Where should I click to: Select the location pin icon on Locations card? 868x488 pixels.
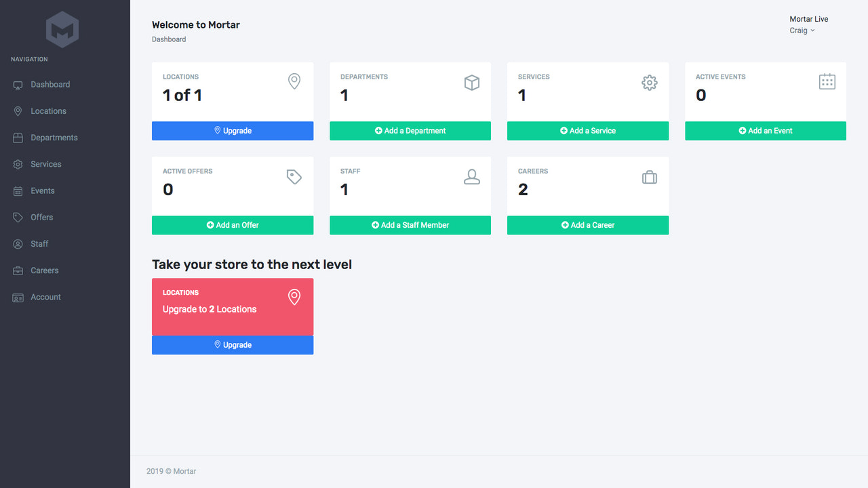[x=294, y=81]
